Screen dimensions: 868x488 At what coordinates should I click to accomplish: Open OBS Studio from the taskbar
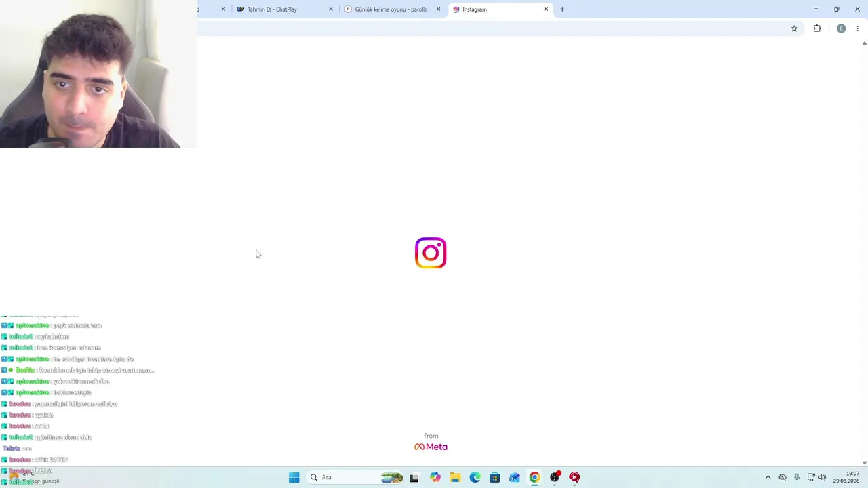555,477
